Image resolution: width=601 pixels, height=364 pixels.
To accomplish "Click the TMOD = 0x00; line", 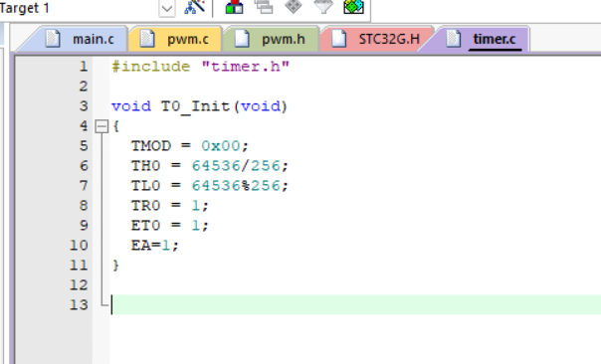I will point(190,146).
